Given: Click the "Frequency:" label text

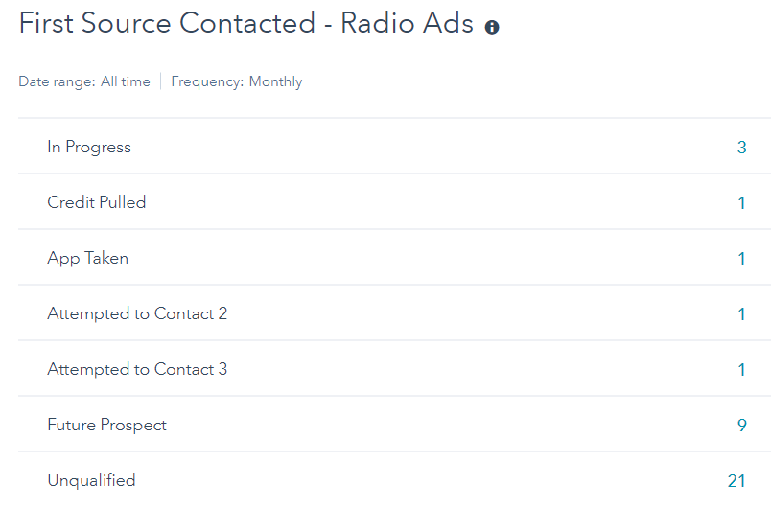Looking at the screenshot, I should coord(207,82).
